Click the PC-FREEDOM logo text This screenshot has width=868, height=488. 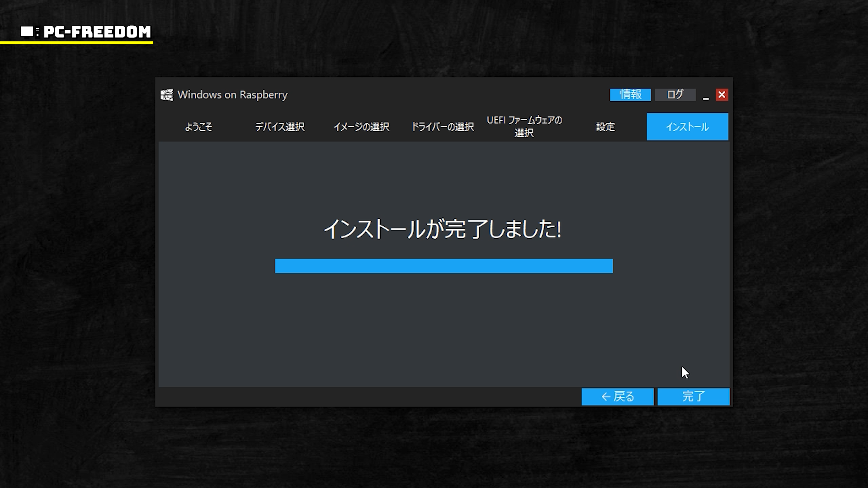pos(97,32)
